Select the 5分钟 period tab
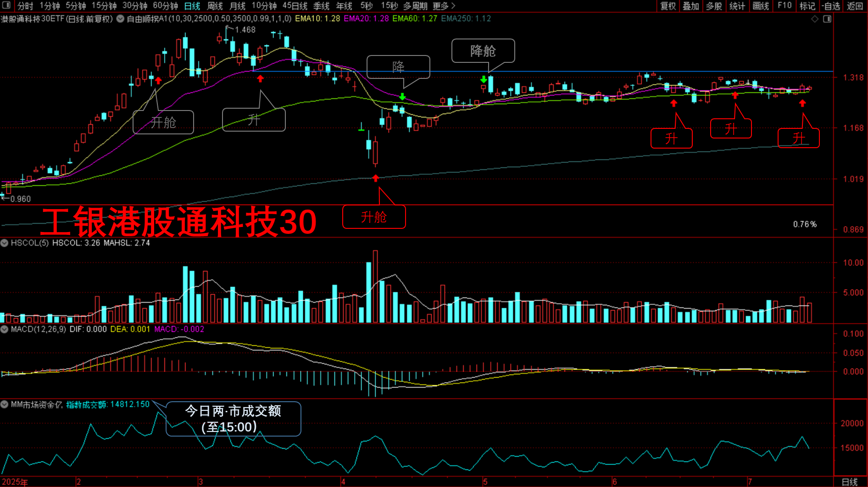Viewport: 868px width, 487px height. [76, 6]
